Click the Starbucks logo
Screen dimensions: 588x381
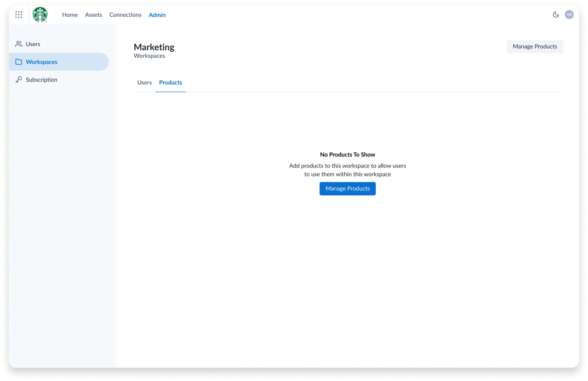[40, 15]
